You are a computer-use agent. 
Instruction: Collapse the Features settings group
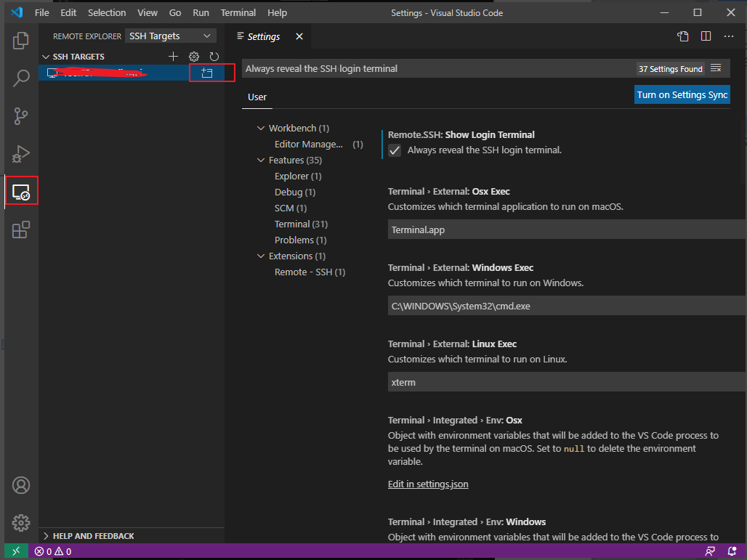(x=261, y=160)
